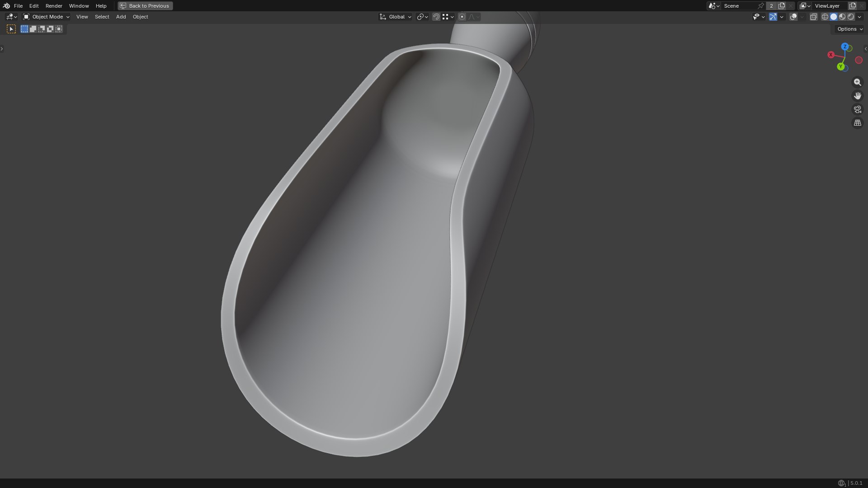The image size is (868, 488).
Task: Open the File menu
Action: [18, 6]
